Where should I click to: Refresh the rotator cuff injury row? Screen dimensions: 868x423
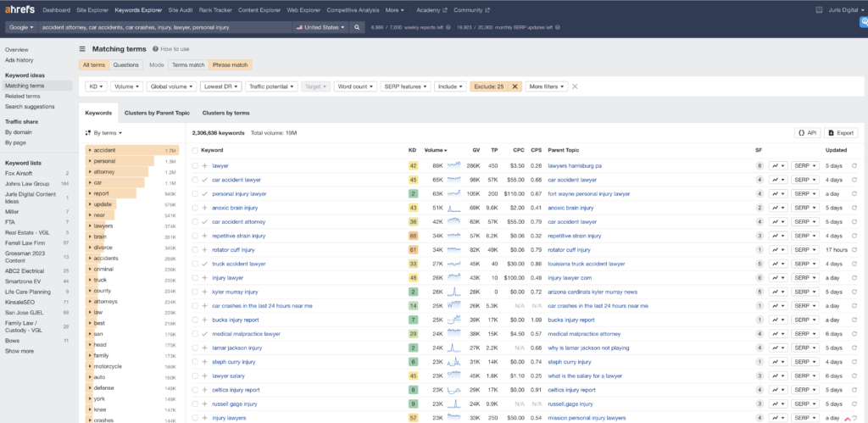pos(854,250)
